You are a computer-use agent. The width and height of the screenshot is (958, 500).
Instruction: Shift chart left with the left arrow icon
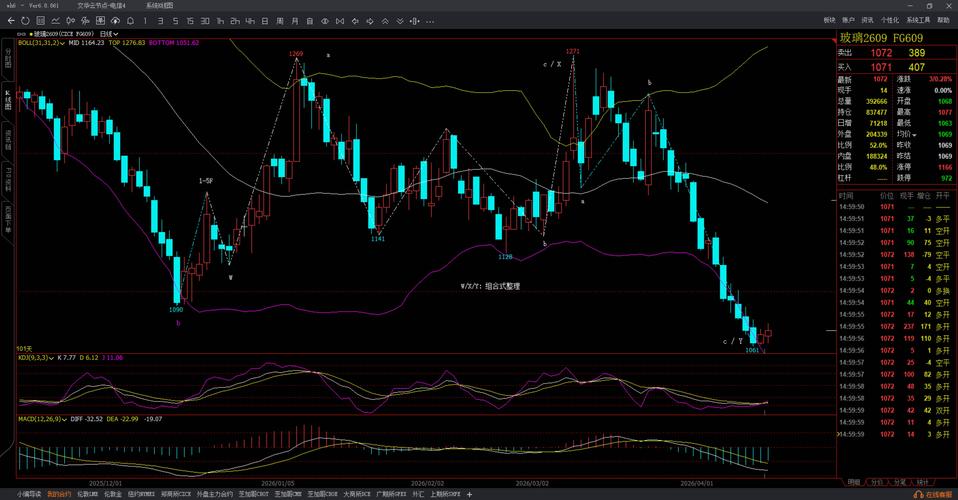pos(355,21)
